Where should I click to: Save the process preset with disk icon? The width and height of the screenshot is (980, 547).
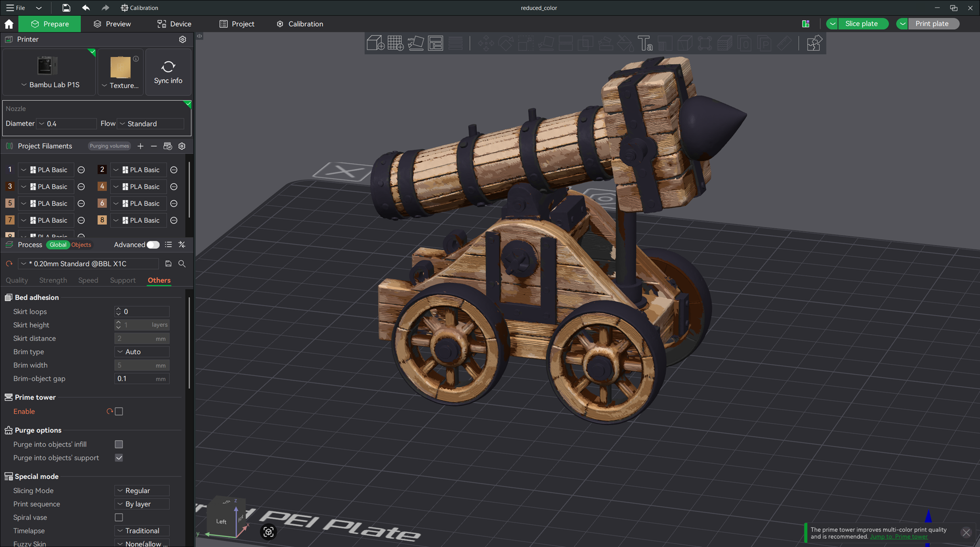[168, 264]
